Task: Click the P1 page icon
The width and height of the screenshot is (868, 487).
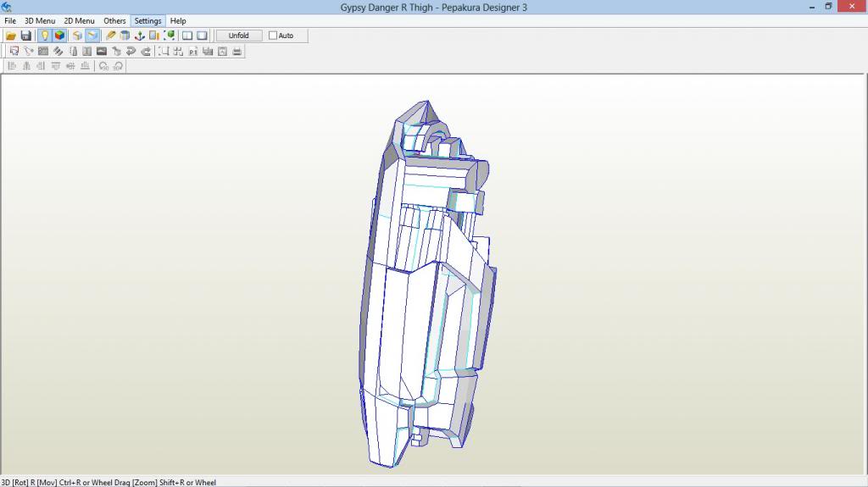Action: coord(193,52)
